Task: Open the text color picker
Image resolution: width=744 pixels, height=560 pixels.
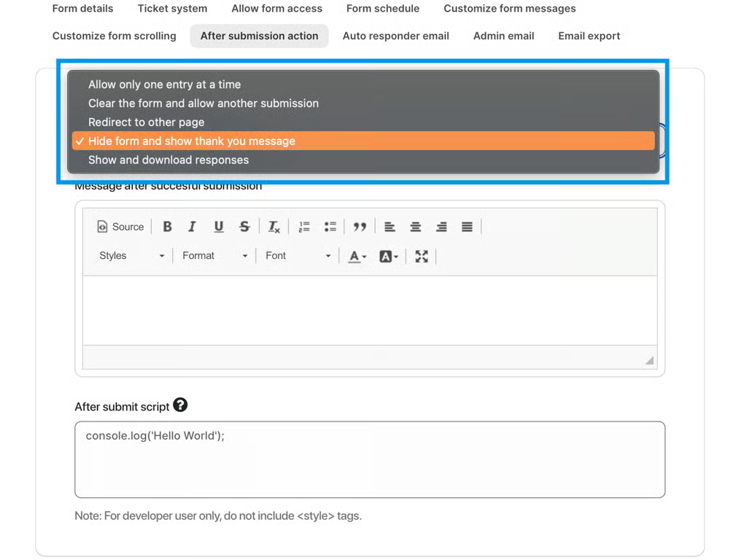Action: click(357, 256)
